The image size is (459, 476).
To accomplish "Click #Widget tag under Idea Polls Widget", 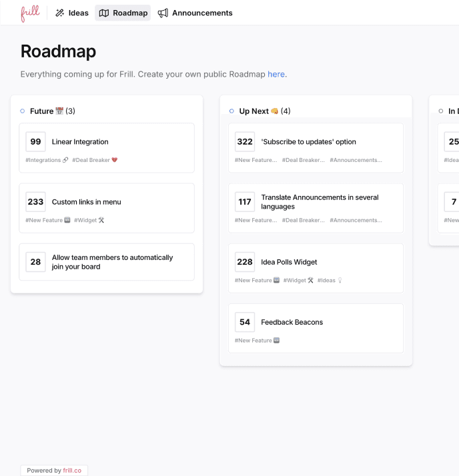I will pyautogui.click(x=298, y=280).
